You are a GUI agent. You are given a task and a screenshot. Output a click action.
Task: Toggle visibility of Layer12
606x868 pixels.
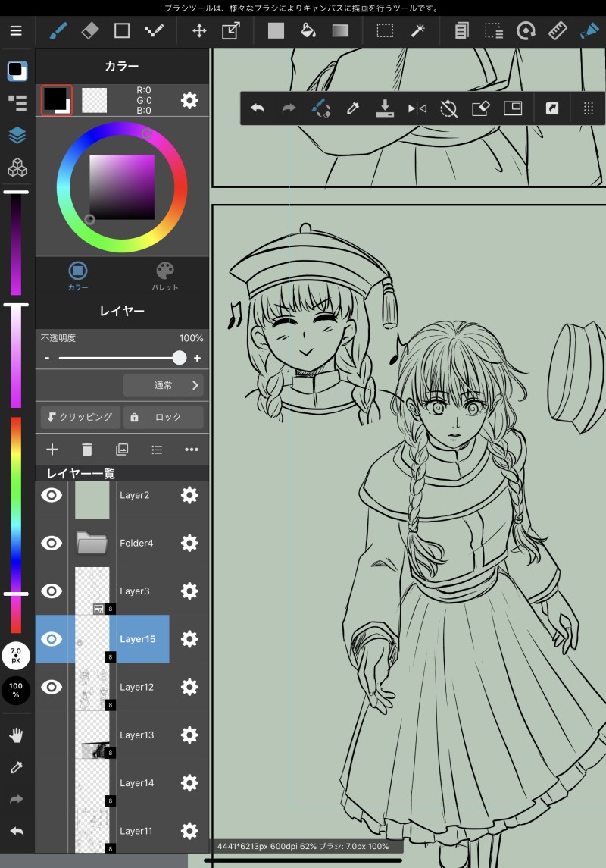click(x=52, y=687)
